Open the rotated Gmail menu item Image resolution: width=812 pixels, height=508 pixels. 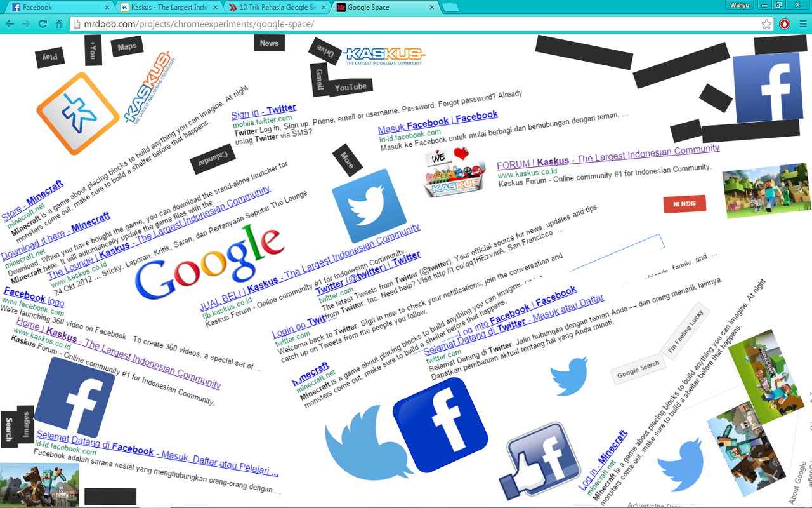pyautogui.click(x=320, y=80)
